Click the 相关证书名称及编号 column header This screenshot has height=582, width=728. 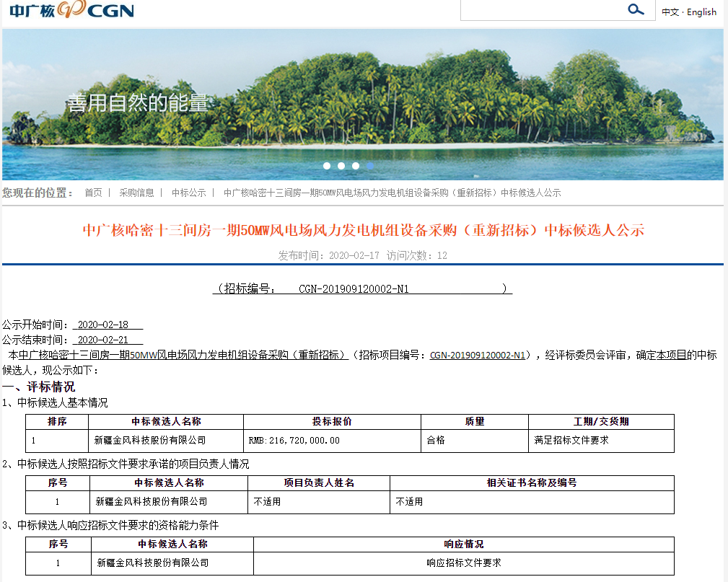532,482
